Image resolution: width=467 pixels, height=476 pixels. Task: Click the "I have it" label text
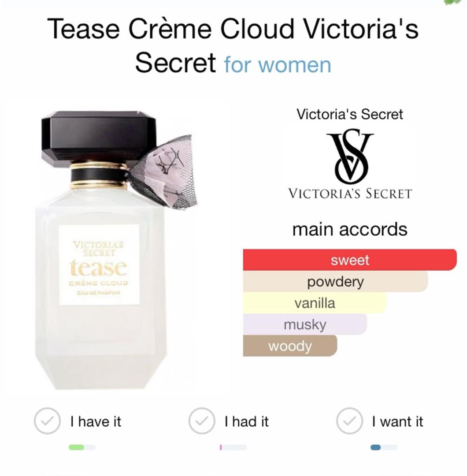[x=96, y=421]
